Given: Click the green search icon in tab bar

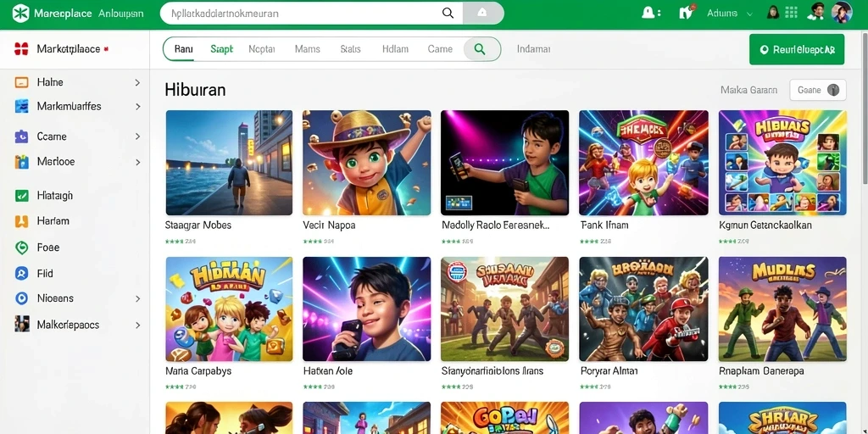Looking at the screenshot, I should click(x=480, y=49).
